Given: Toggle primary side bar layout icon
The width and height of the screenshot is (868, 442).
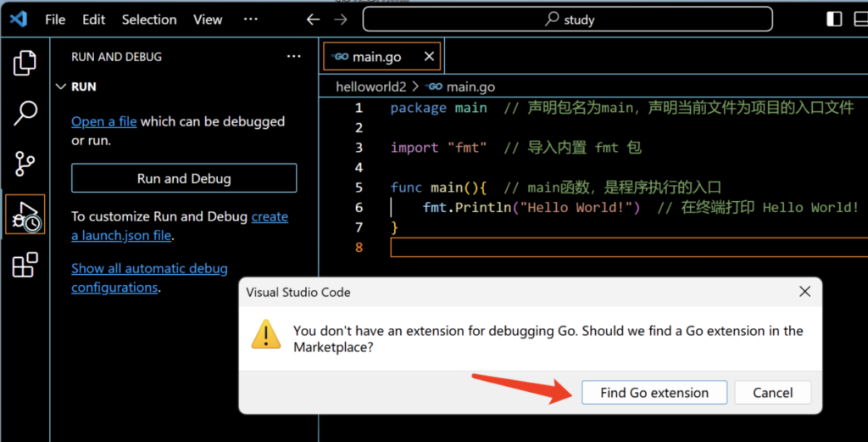Looking at the screenshot, I should [834, 19].
